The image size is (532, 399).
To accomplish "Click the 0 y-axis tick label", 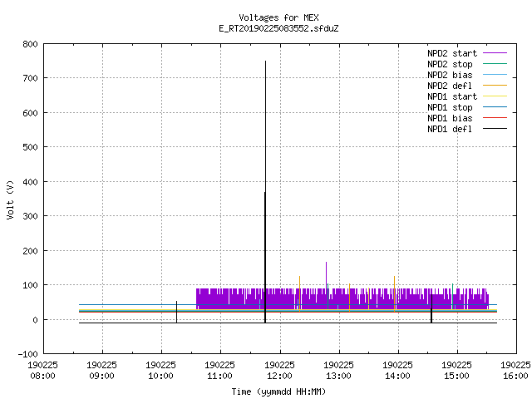I will pos(35,320).
